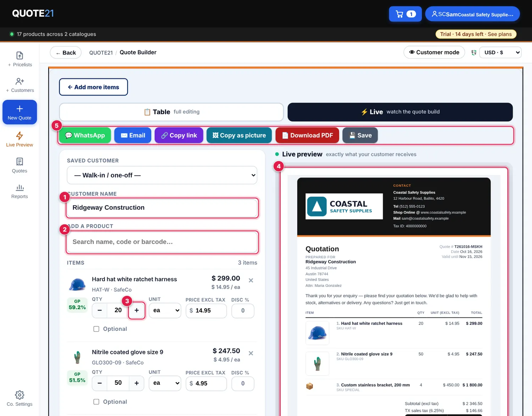Open unit dropdown for Hard hat item
The width and height of the screenshot is (532, 416).
click(165, 311)
